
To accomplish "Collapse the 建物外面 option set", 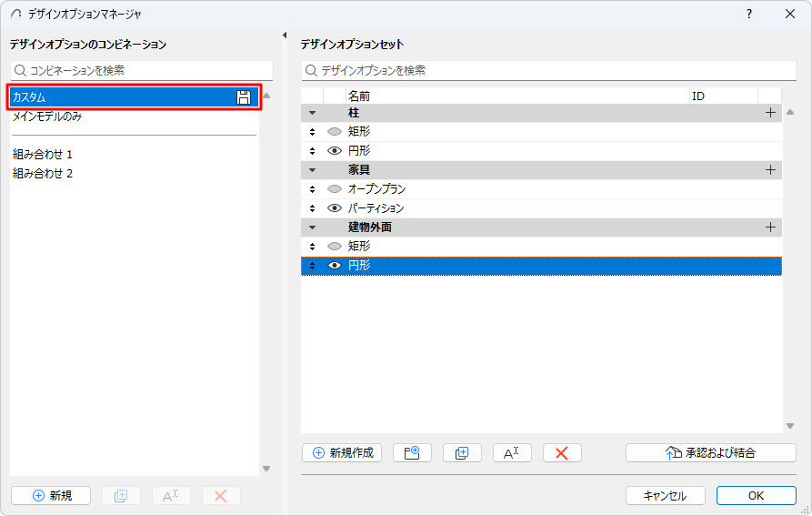I will coord(312,227).
